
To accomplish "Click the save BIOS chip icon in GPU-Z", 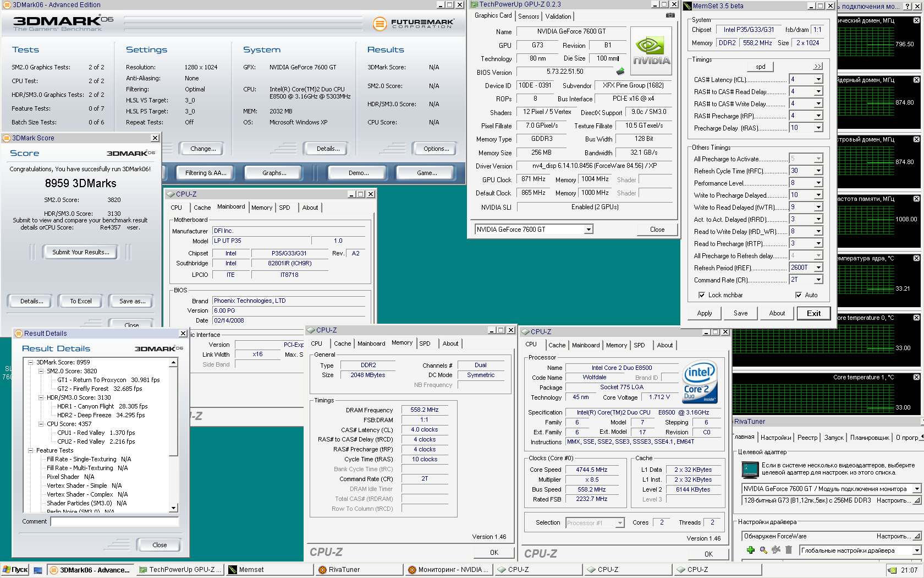I will coord(620,72).
